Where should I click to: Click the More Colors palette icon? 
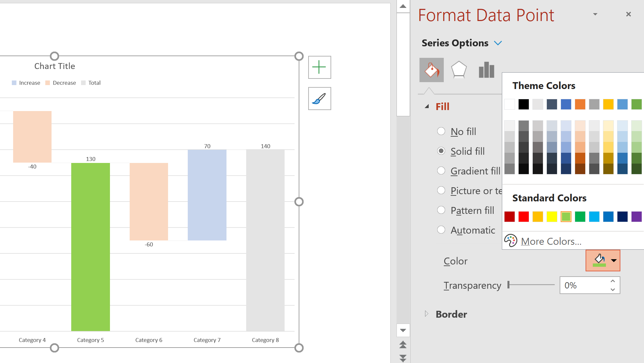click(511, 241)
